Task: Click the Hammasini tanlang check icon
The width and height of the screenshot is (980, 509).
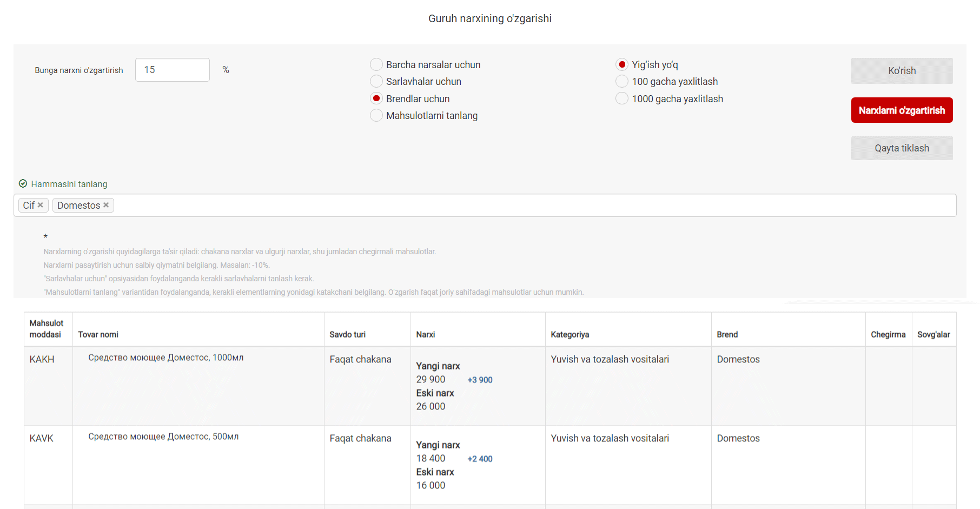Action: (x=23, y=184)
